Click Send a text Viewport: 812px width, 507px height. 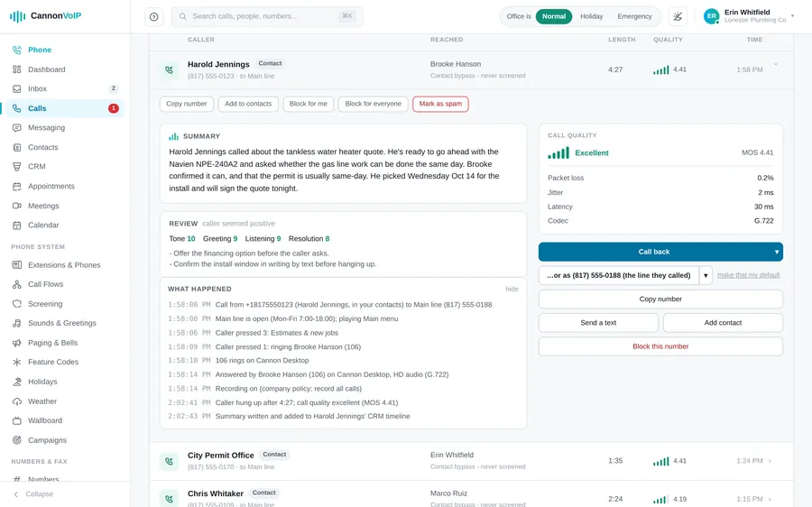click(598, 323)
